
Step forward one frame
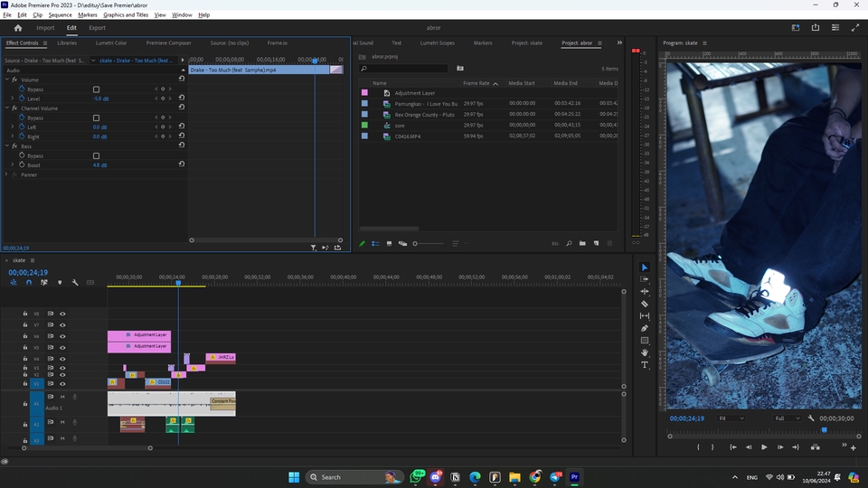pos(780,447)
